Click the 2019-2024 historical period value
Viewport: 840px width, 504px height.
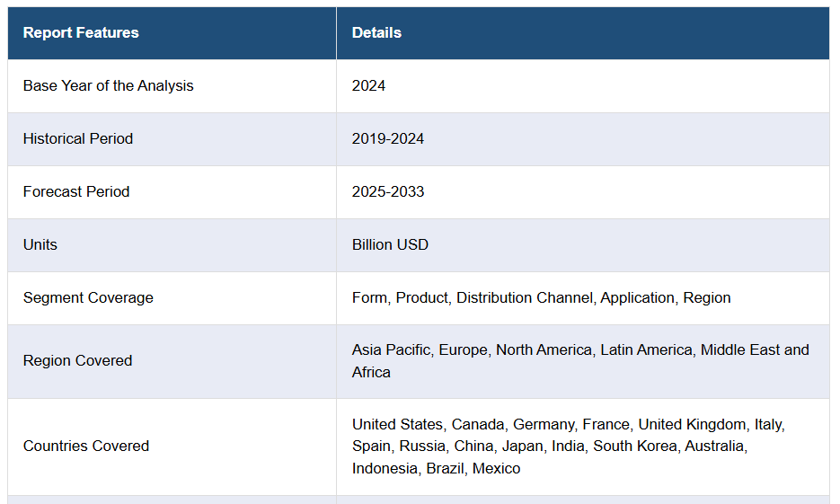(x=388, y=139)
